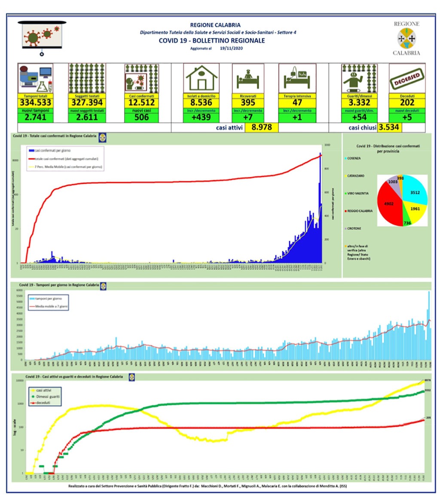Click the virus presentation board icon

[42, 38]
